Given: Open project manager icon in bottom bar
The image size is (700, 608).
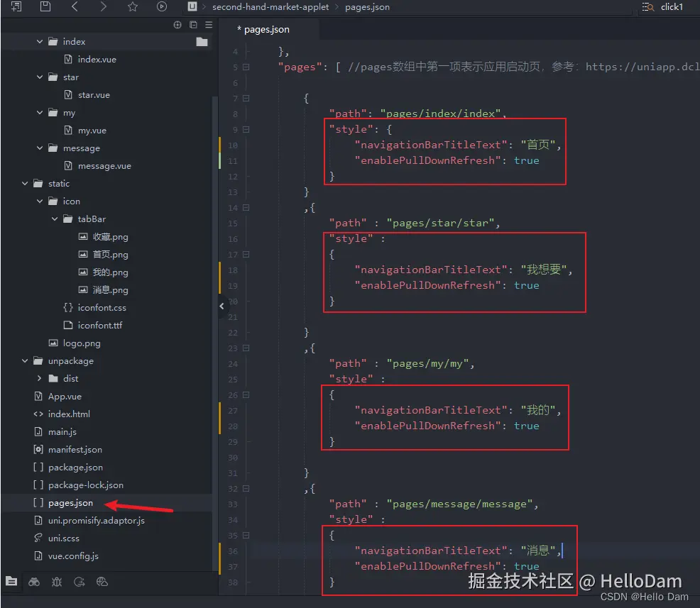Looking at the screenshot, I should tap(11, 581).
